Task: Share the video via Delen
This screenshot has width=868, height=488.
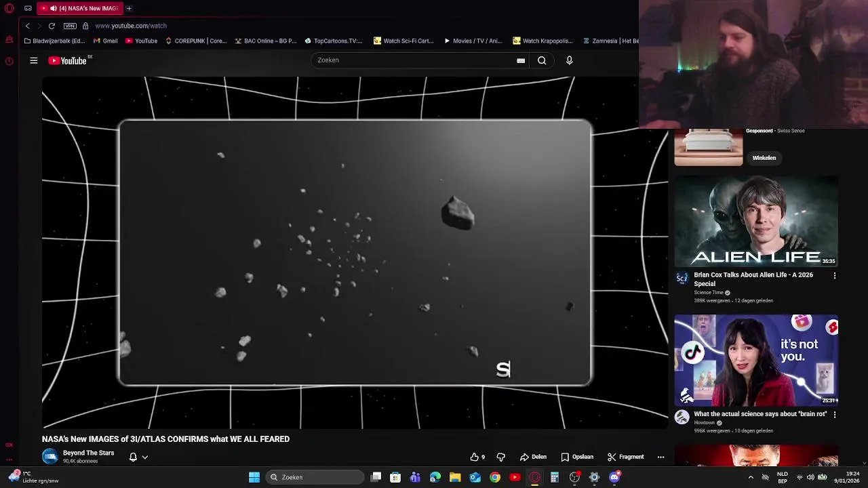Action: pos(533,457)
